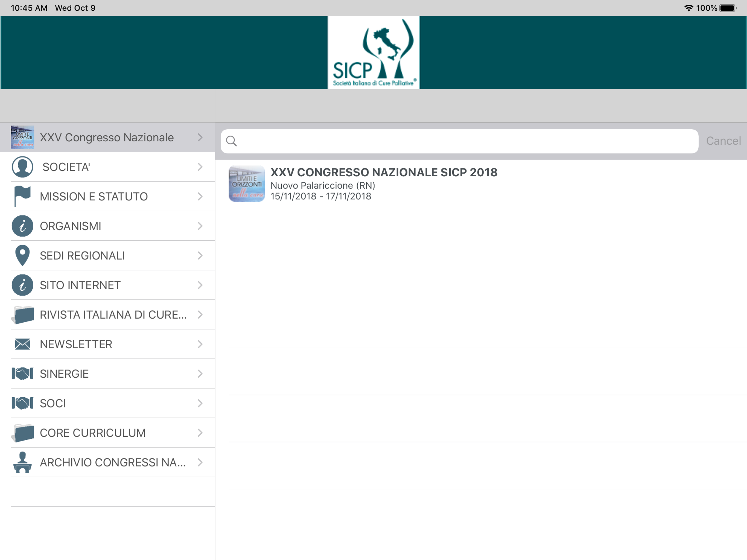Open the RIVISTA ITALIANA DI CURE menu item

[113, 315]
